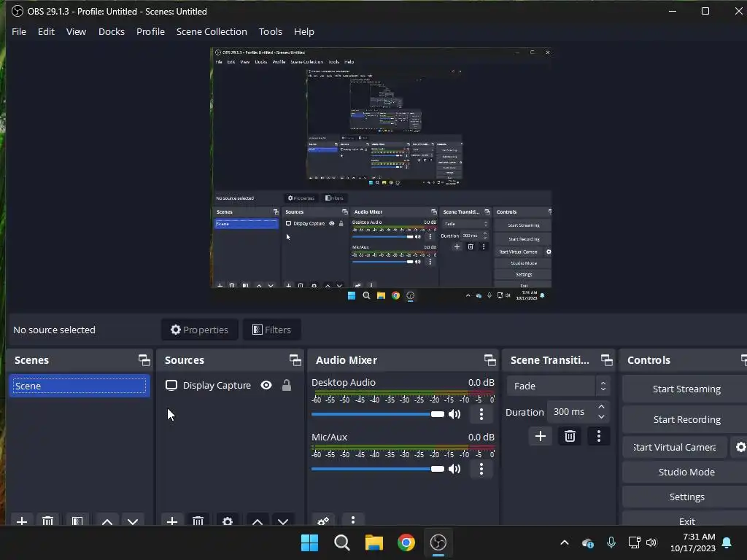Open the 7:31 AM taskbar clock
Viewport: 747px width, 560px height.
click(693, 542)
